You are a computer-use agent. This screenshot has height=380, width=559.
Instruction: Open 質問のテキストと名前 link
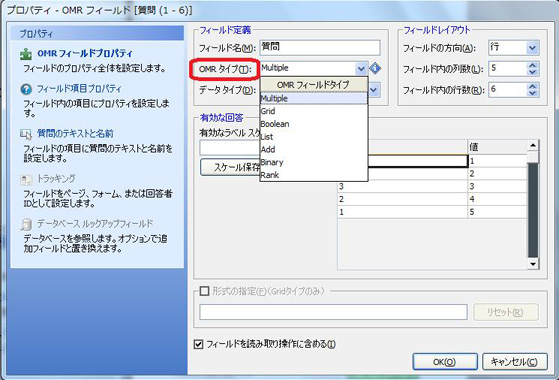click(75, 134)
